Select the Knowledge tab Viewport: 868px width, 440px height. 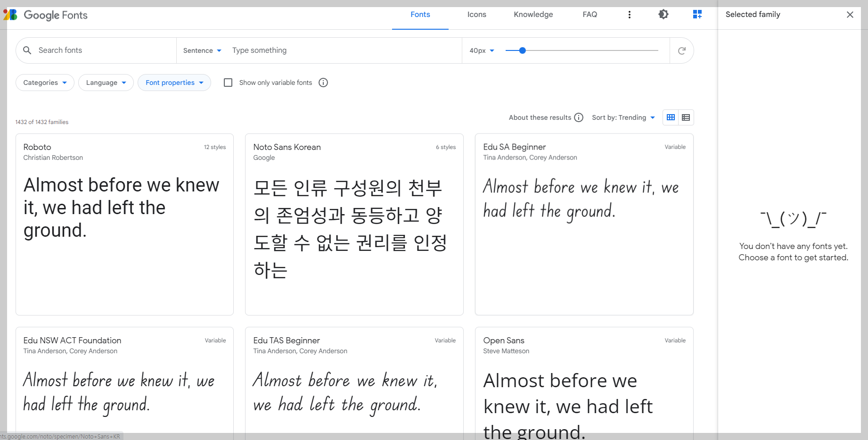pos(533,15)
